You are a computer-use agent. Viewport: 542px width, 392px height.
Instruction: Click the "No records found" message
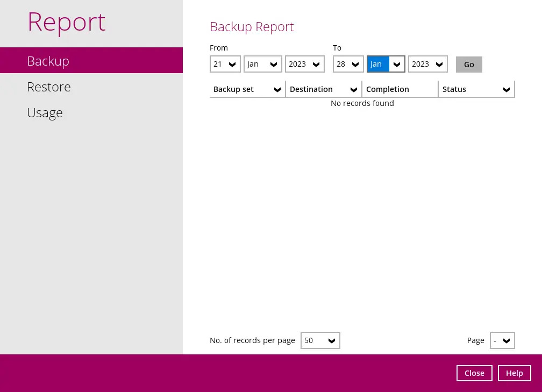pos(362,103)
